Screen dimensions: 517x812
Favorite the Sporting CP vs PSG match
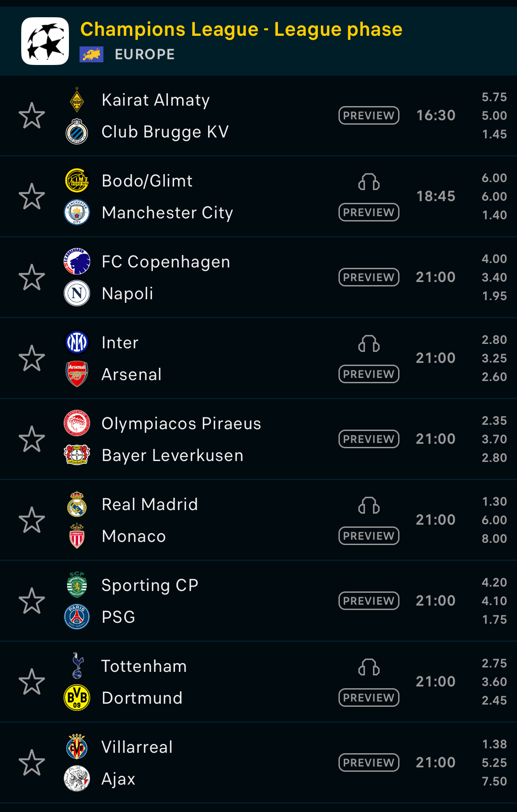pos(32,601)
